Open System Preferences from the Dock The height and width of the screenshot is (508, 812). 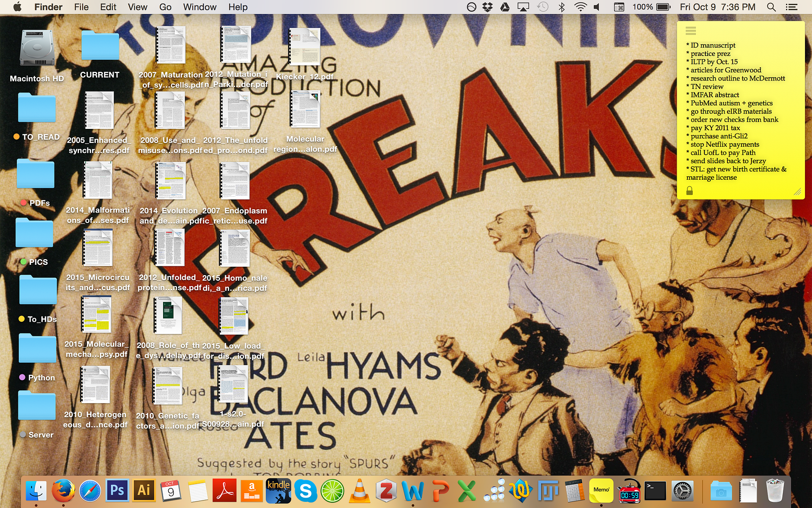(x=682, y=491)
